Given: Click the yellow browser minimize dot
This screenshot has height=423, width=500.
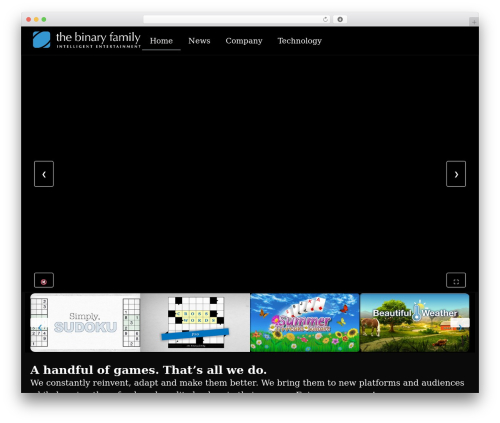Looking at the screenshot, I should tap(36, 19).
